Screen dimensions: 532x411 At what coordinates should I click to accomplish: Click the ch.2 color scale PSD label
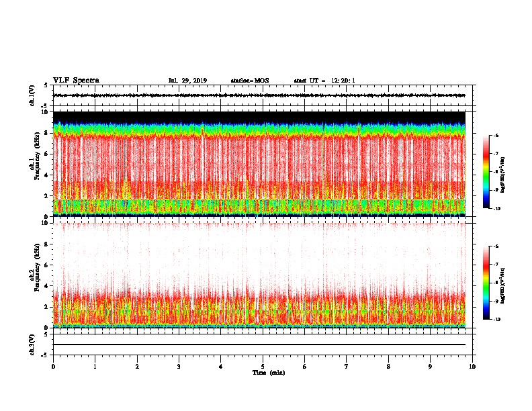coord(503,286)
